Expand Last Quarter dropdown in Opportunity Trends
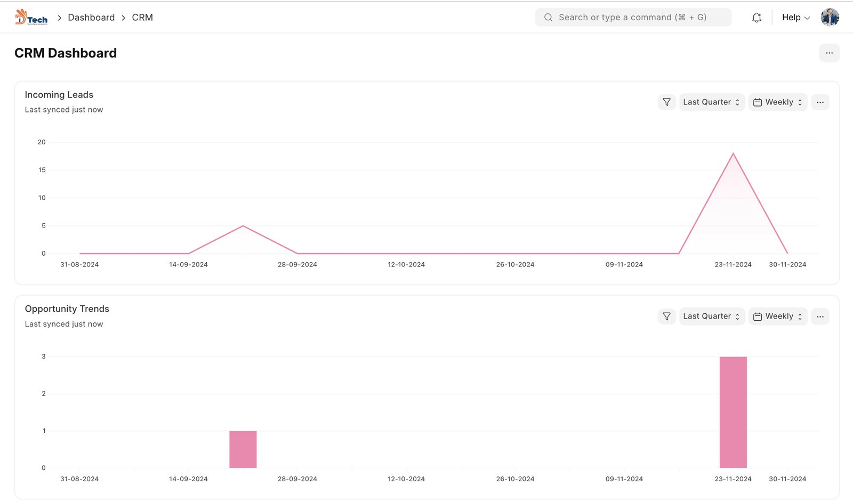Viewport: 853px width, 504px height. point(711,316)
